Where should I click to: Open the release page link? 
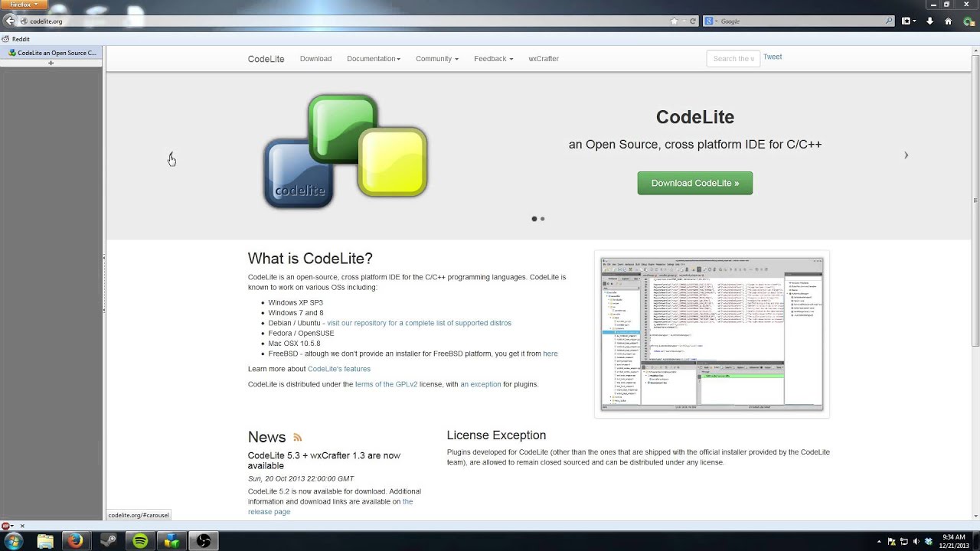pyautogui.click(x=330, y=507)
